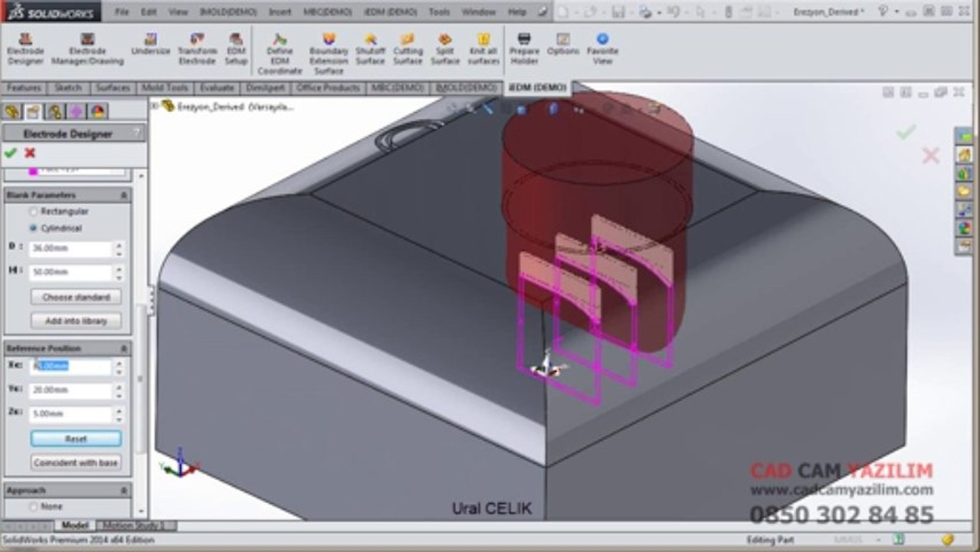Open the Options tool in ribbon
Image resolution: width=980 pixels, height=552 pixels.
click(563, 44)
